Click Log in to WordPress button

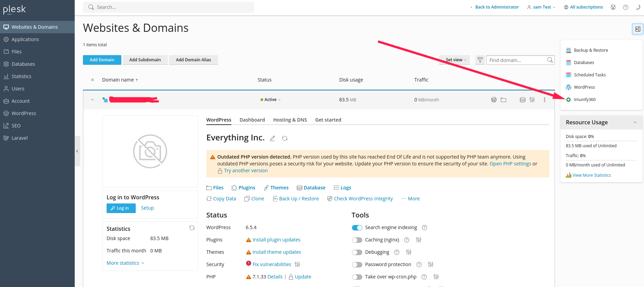tap(121, 208)
